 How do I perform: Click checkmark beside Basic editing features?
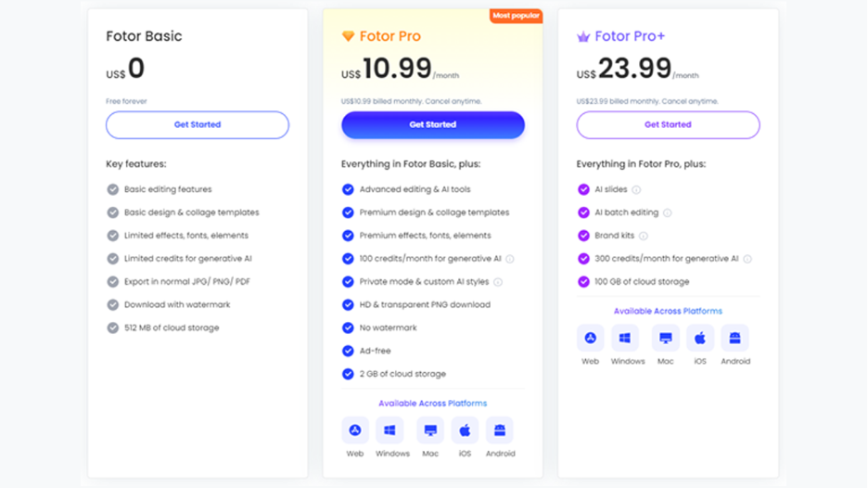113,189
